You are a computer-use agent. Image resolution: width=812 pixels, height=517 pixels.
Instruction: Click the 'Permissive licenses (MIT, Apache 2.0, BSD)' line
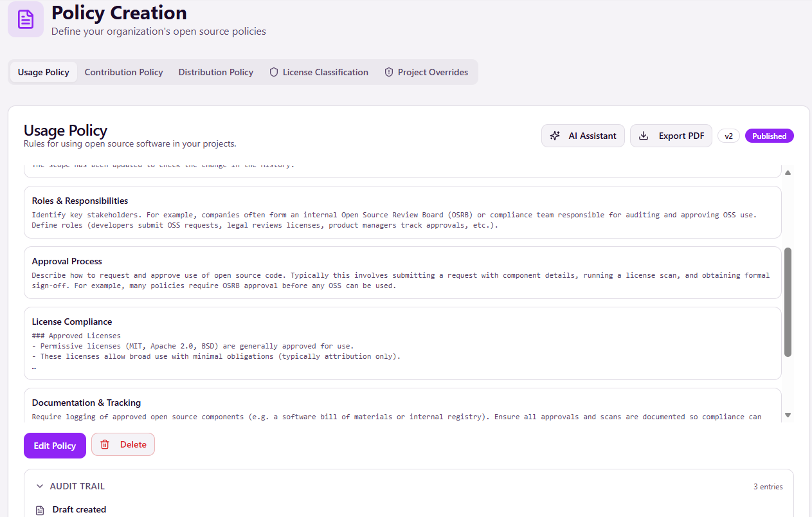pos(193,346)
